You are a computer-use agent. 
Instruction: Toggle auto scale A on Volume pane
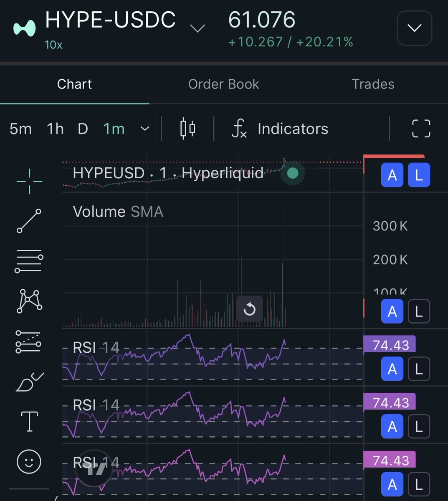[x=392, y=311]
